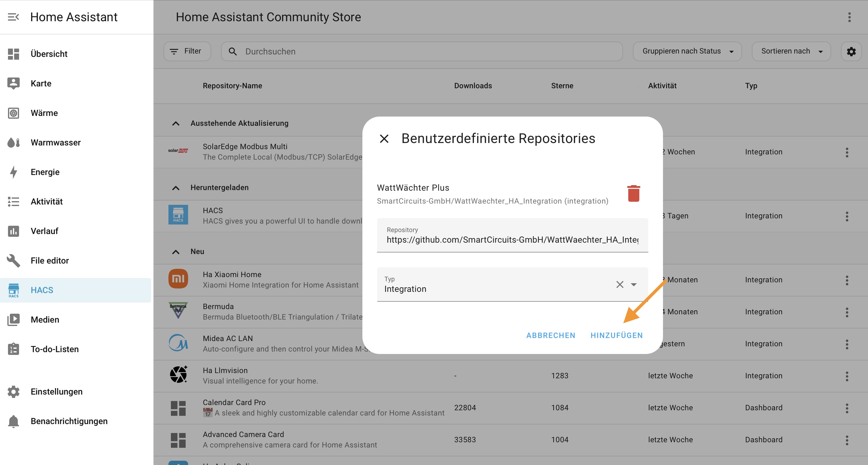868x465 pixels.
Task: Clear the Typ Integration selection
Action: 620,284
